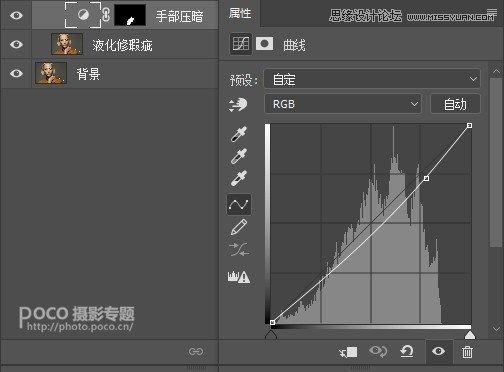Screen dimensions: 504x372
Task: Hide the 背景 layer
Action: point(16,73)
